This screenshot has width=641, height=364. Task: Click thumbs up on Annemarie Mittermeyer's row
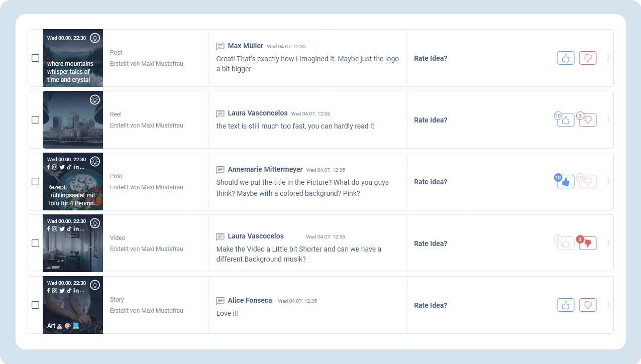pos(566,182)
